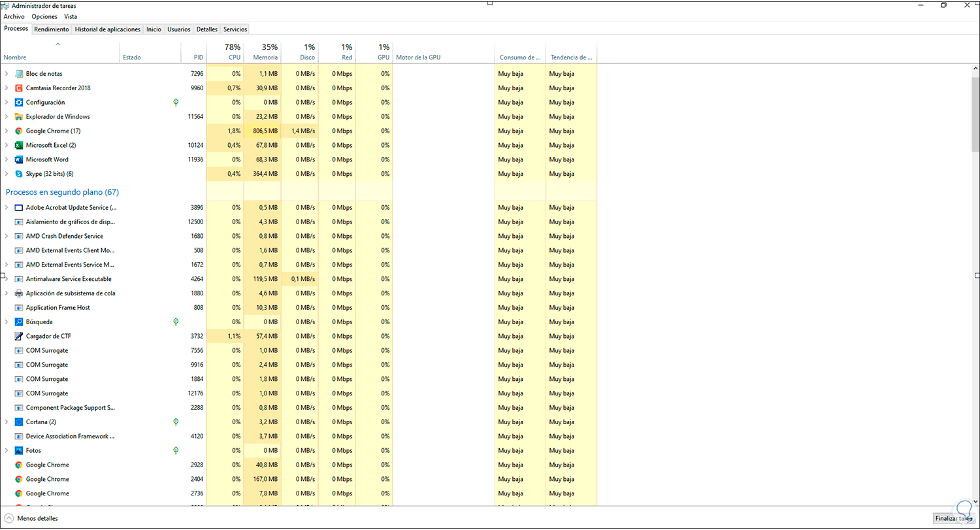The image size is (980, 530).
Task: Click the Chrome icon for PID 2928
Action: [x=18, y=465]
